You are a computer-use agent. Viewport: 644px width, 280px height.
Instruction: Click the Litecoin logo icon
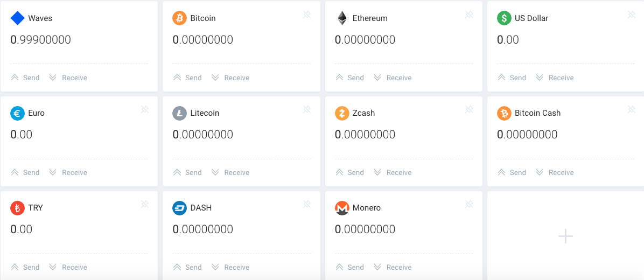click(179, 113)
